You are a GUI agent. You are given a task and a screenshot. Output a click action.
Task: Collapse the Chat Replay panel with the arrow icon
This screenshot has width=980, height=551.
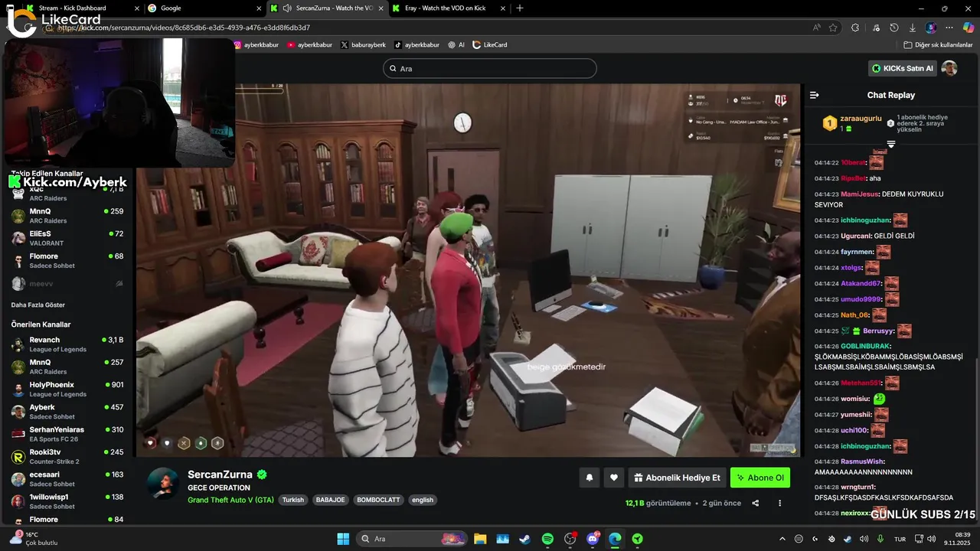coord(815,95)
